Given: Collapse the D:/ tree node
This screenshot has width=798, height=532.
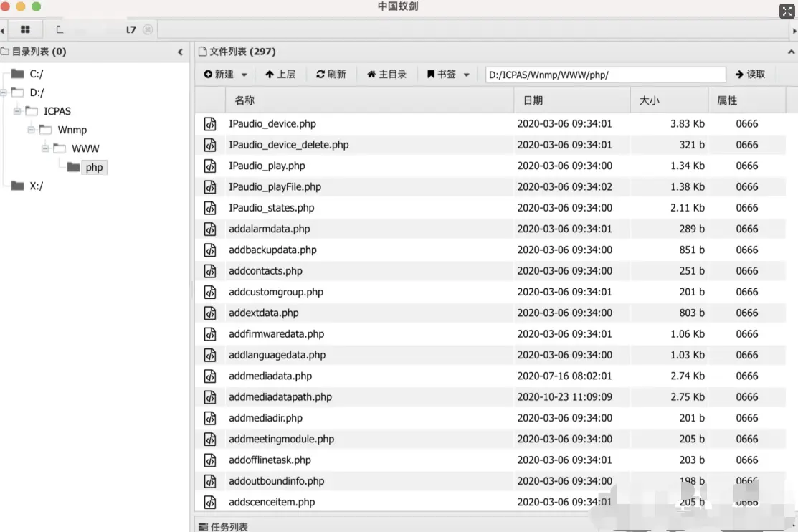Looking at the screenshot, I should [x=4, y=92].
